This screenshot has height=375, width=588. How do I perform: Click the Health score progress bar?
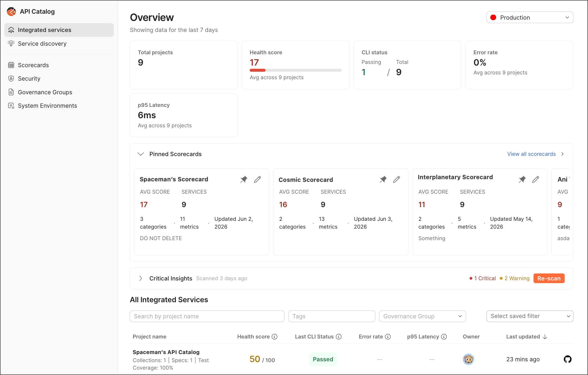point(296,70)
